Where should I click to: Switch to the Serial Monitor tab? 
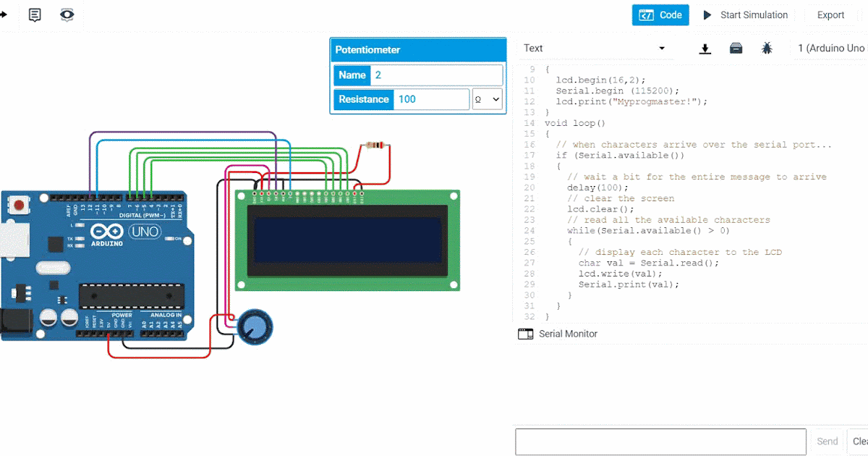(567, 334)
